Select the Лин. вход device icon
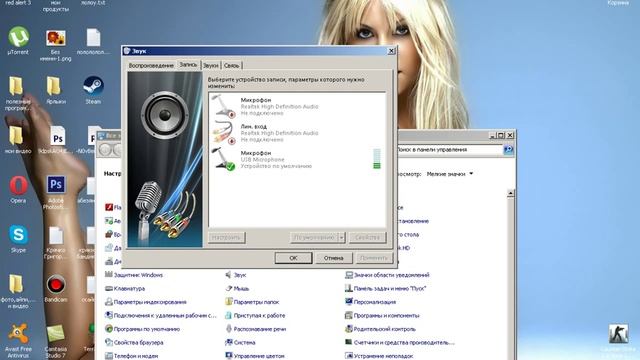 coord(224,133)
